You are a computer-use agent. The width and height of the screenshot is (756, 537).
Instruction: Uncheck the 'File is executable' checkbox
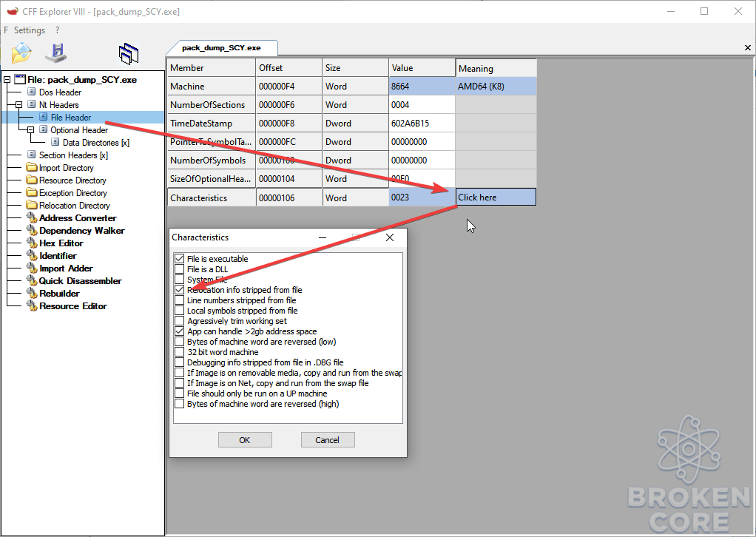click(179, 259)
